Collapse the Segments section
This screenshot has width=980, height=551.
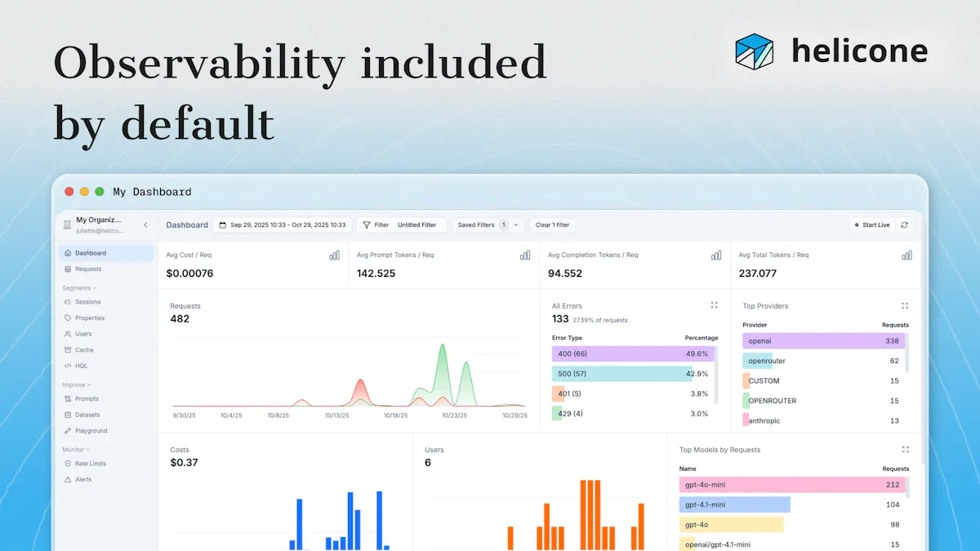point(79,287)
